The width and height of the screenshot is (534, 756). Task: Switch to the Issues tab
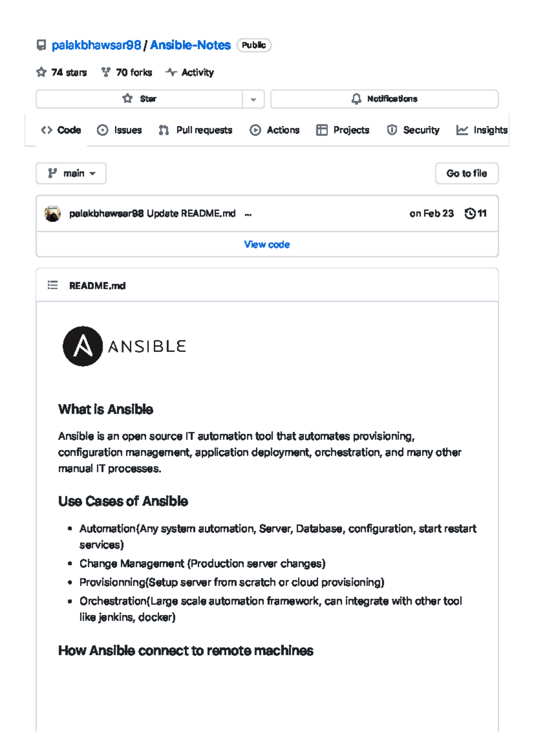pyautogui.click(x=120, y=130)
